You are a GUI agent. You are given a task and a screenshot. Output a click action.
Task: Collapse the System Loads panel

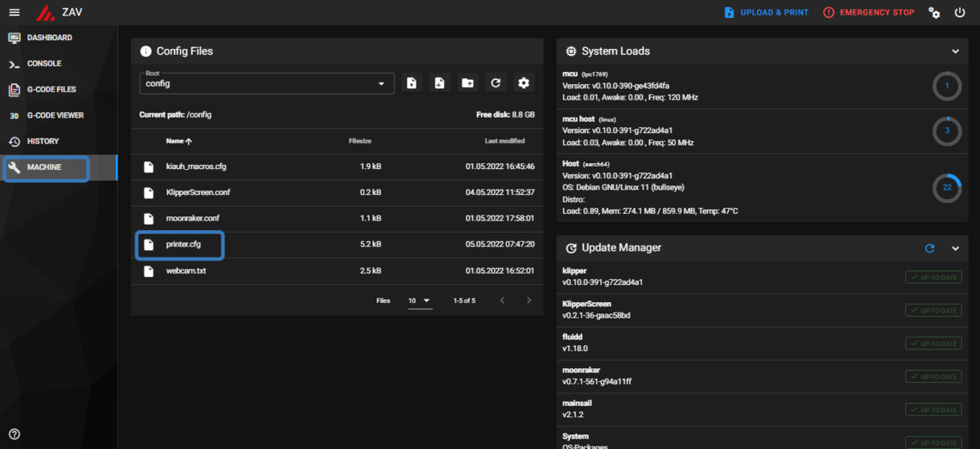tap(955, 51)
